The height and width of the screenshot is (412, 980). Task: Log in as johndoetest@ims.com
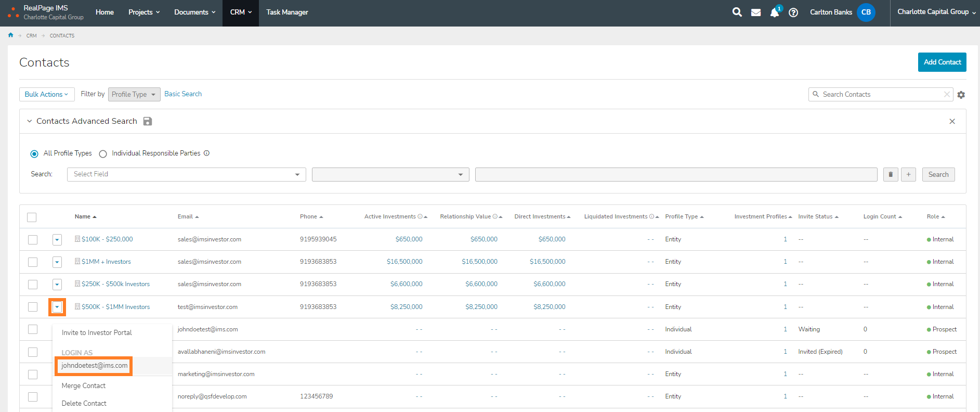pyautogui.click(x=94, y=366)
